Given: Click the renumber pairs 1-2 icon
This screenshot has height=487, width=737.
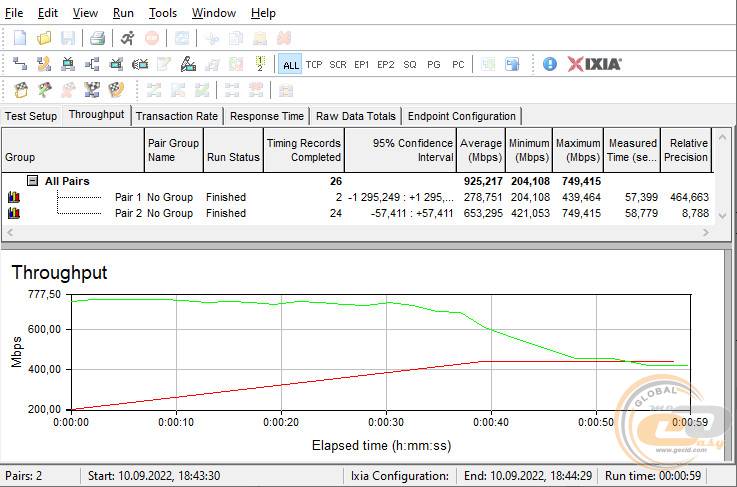Looking at the screenshot, I should (260, 64).
